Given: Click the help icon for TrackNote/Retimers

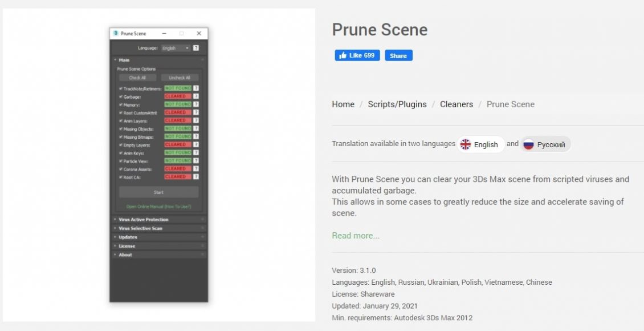Looking at the screenshot, I should [x=196, y=88].
